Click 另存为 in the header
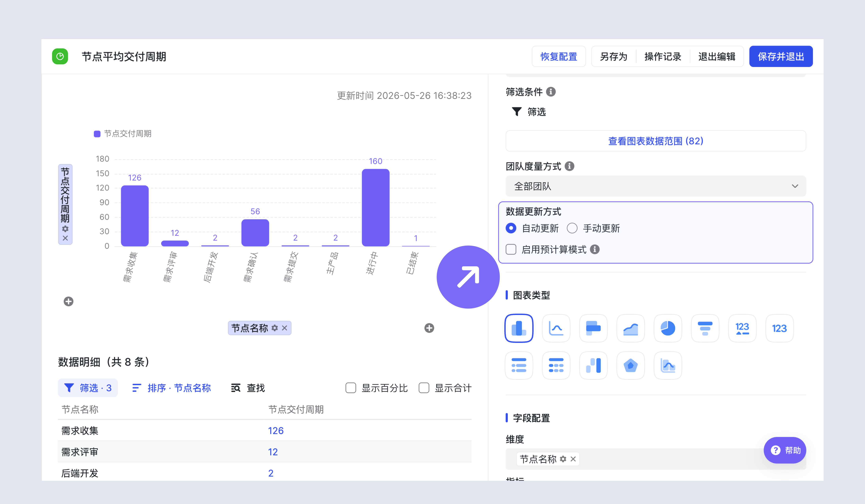 613,56
